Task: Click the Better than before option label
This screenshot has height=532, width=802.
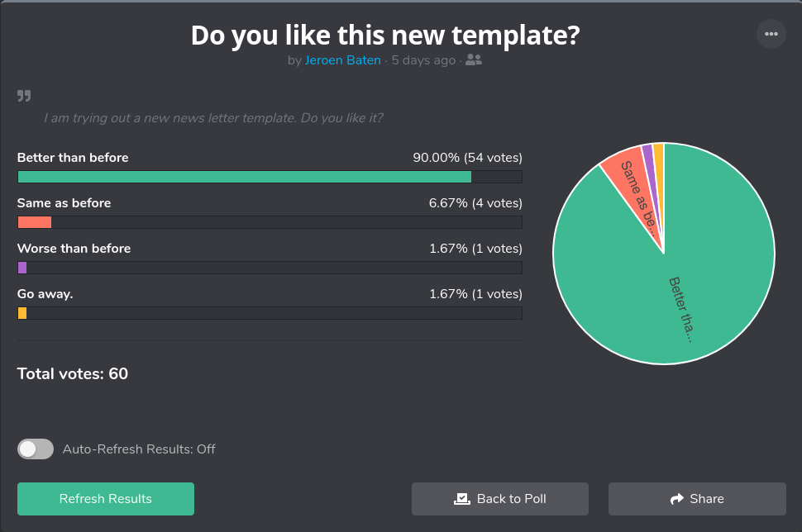Action: (x=73, y=158)
